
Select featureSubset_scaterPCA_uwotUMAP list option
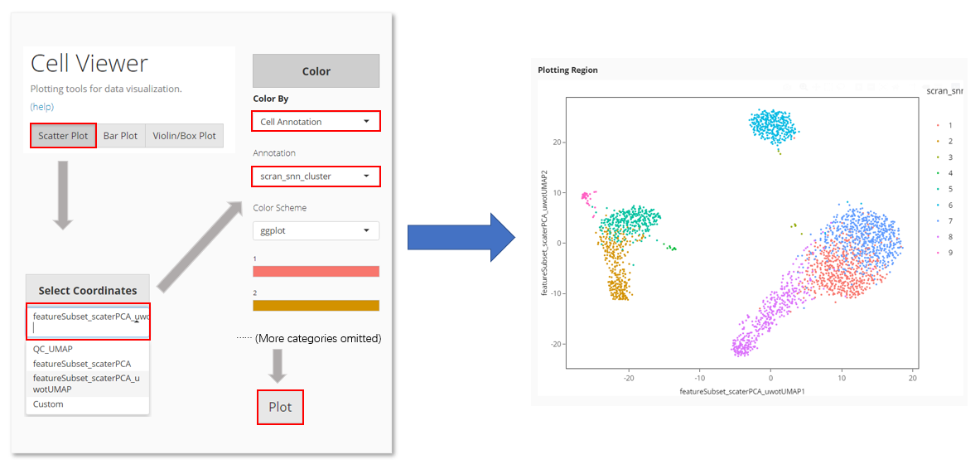point(86,383)
